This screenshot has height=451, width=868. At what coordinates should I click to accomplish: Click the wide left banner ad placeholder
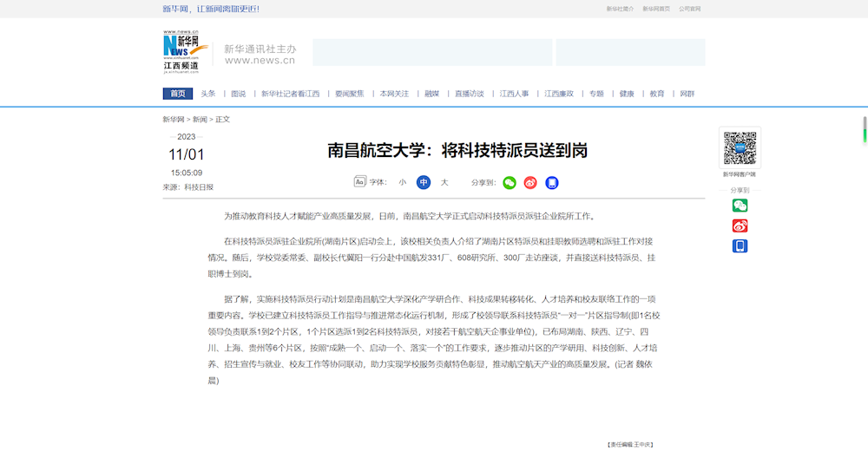coord(432,52)
